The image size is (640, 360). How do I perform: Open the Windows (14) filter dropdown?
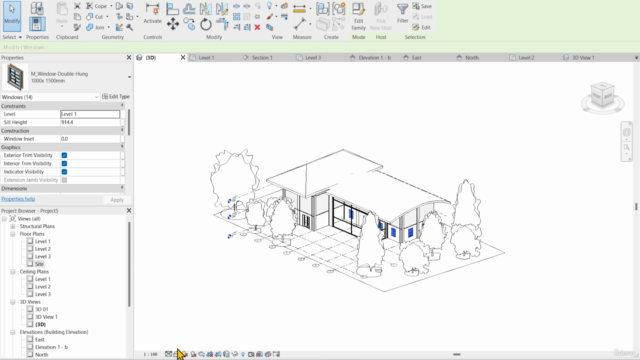[x=96, y=97]
